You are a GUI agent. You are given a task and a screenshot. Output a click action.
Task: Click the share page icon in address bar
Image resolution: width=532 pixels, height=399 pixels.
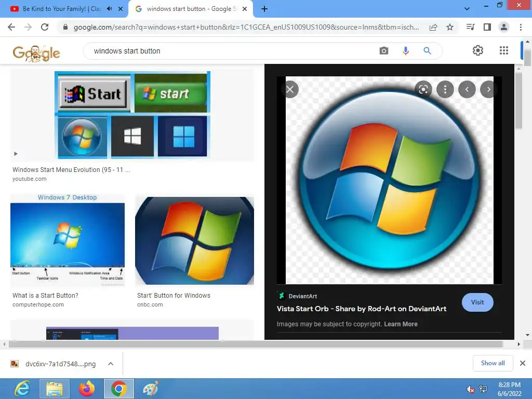point(433,28)
